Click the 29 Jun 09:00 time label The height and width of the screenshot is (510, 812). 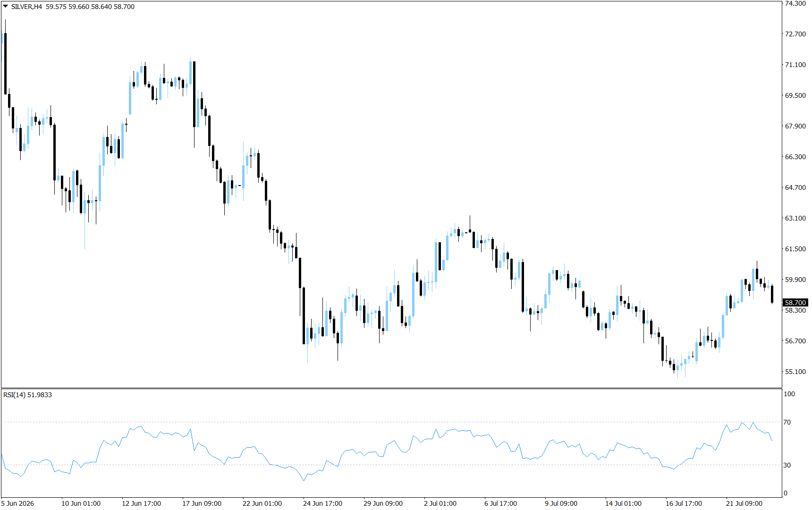click(x=383, y=503)
